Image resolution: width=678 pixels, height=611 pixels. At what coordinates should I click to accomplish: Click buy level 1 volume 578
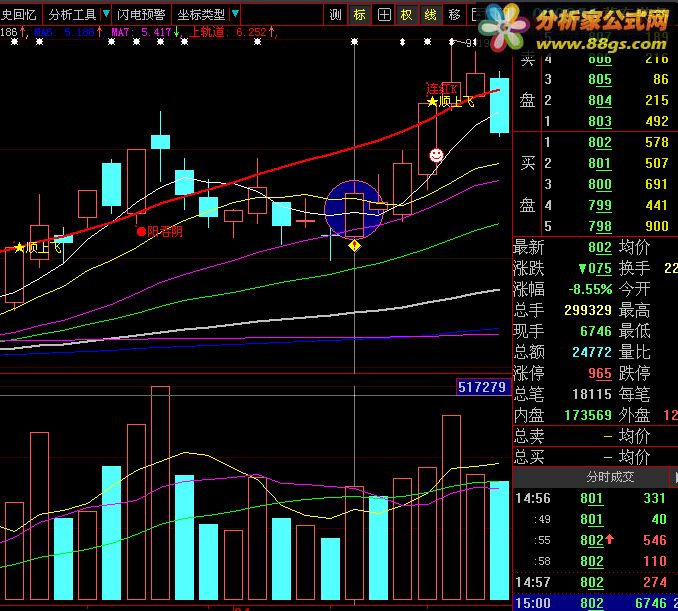click(657, 143)
